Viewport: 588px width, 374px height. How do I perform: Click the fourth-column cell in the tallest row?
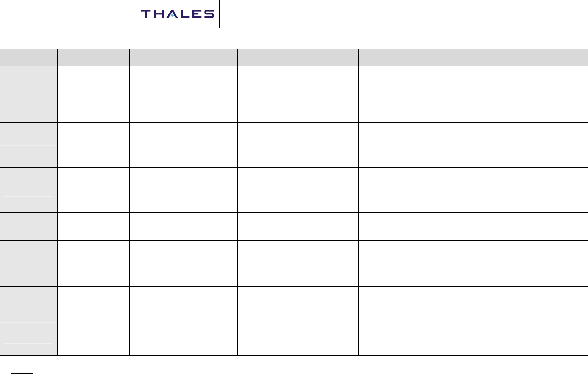coord(298,263)
